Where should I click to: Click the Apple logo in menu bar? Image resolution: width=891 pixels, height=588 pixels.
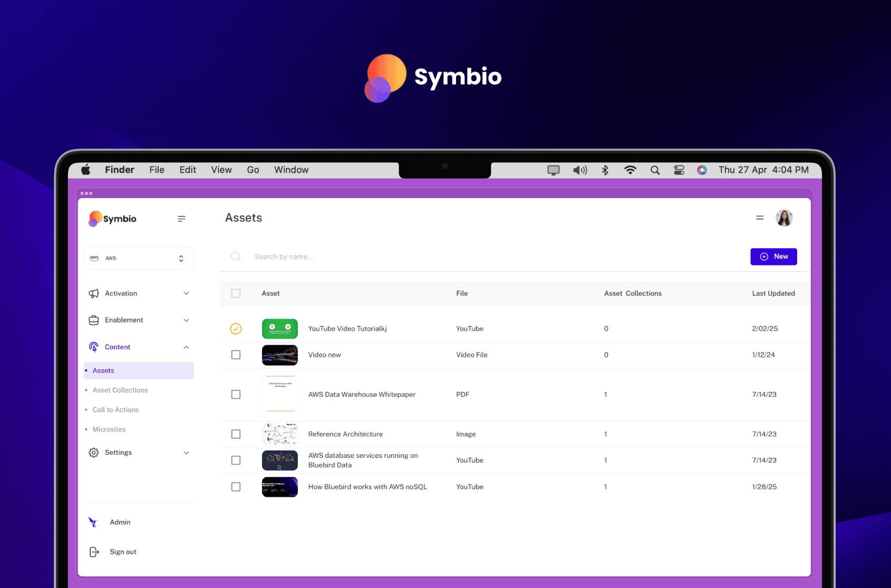coord(86,170)
